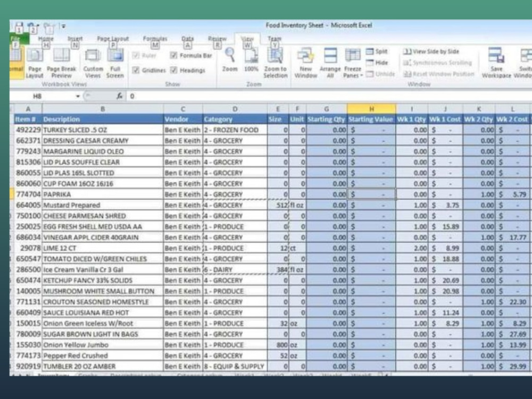Select cell 2 - FROZEN FOOD
The width and height of the screenshot is (532, 399).
click(235, 130)
